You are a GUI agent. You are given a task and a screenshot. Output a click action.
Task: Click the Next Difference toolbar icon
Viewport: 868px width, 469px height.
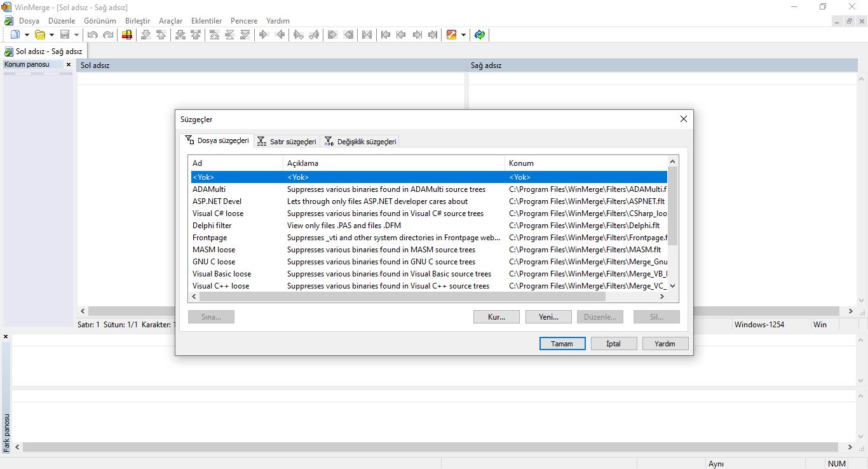[x=146, y=35]
